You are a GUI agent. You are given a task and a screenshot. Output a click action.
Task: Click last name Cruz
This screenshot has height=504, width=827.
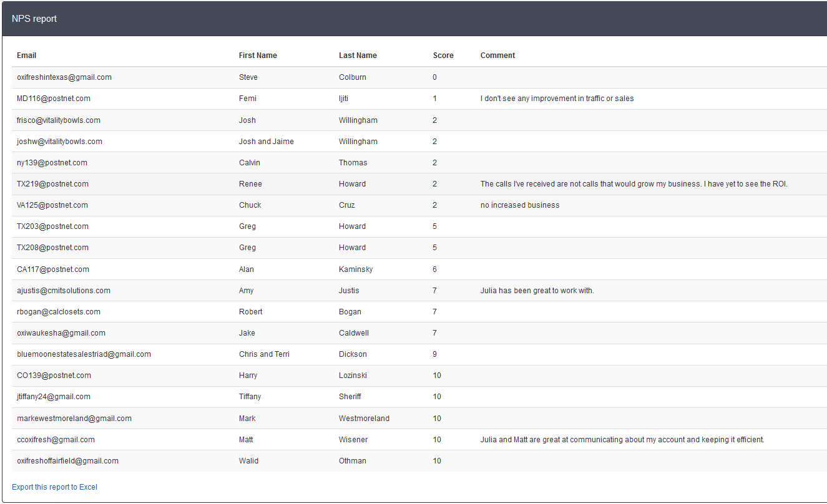[347, 205]
